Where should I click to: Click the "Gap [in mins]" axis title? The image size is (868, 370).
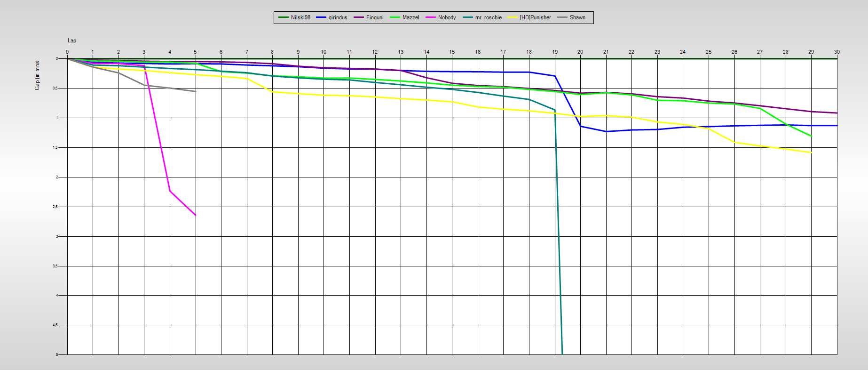pos(37,75)
